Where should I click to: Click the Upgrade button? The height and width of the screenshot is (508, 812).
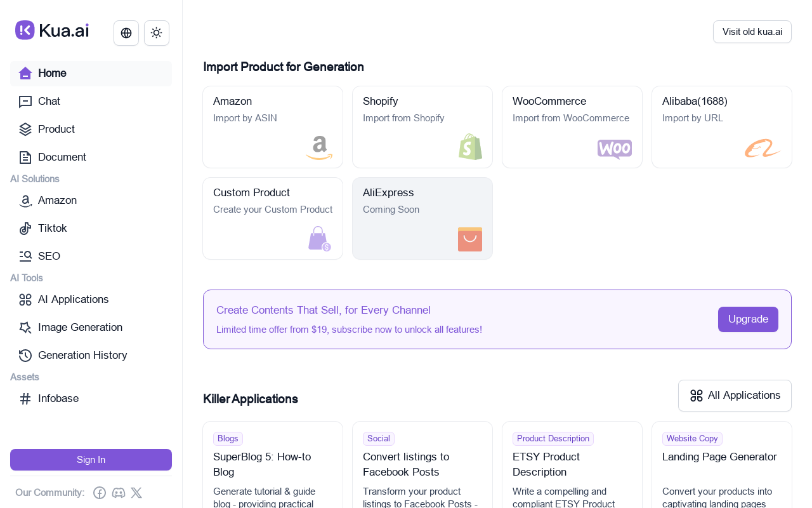coord(748,319)
